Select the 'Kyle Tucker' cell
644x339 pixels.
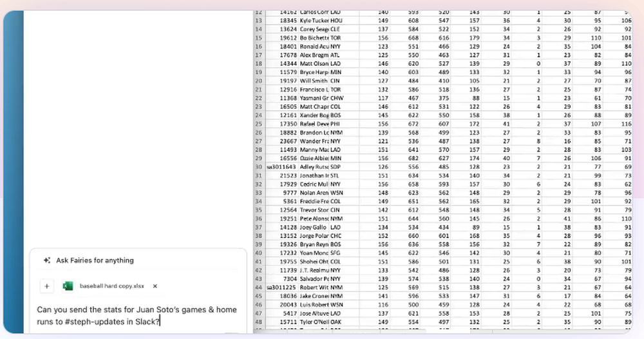click(314, 21)
